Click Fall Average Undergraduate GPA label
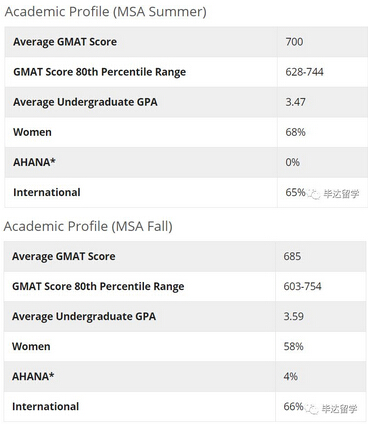 84,317
